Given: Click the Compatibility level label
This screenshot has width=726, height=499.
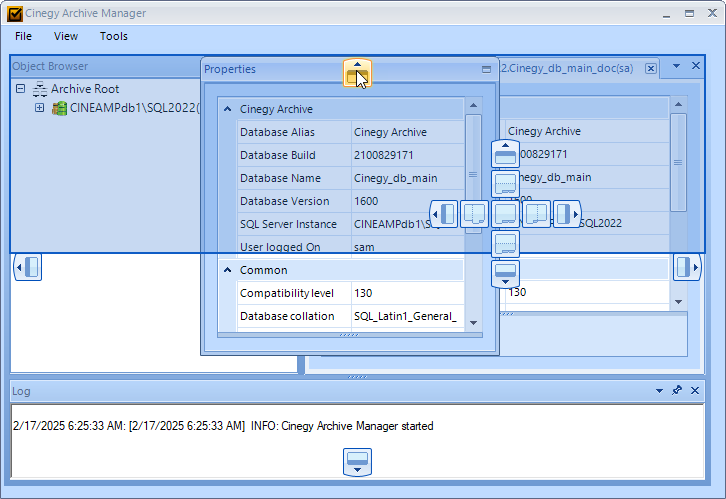Looking at the screenshot, I should (x=287, y=293).
